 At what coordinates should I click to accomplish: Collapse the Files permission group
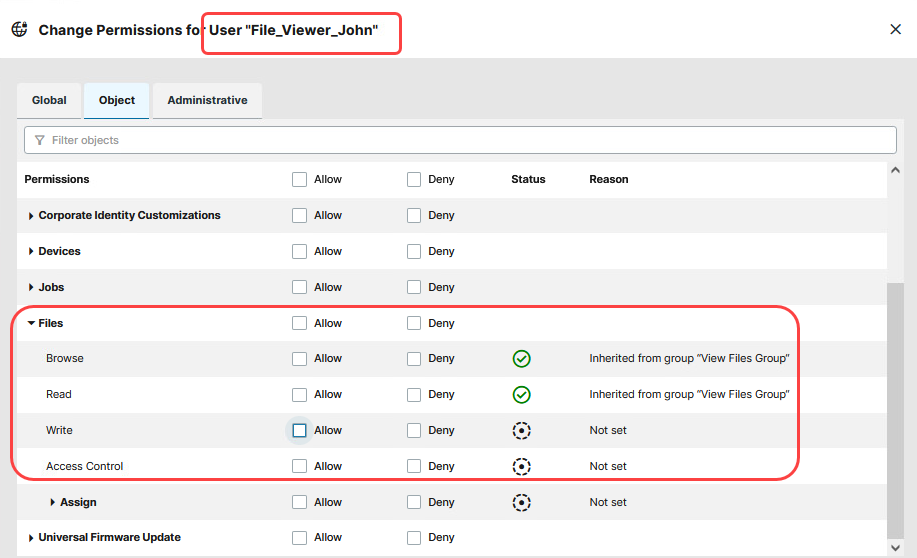tap(31, 324)
